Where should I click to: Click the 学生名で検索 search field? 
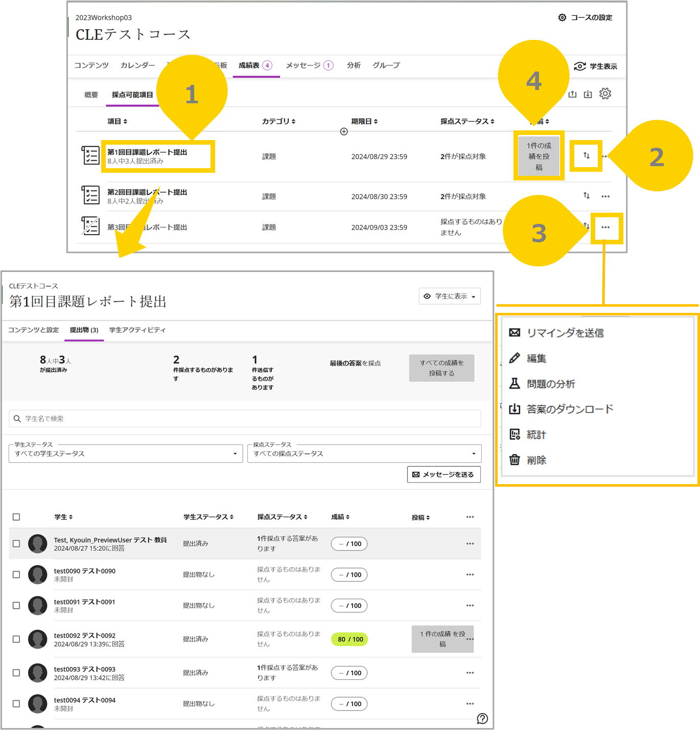245,418
